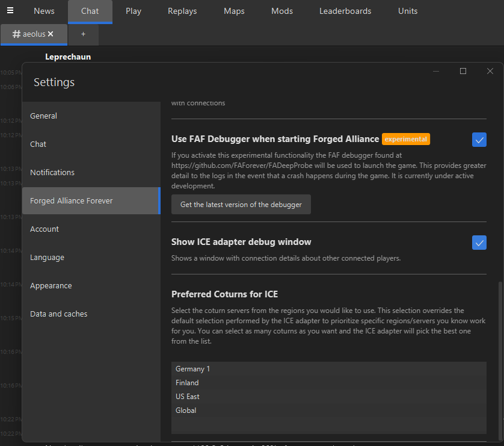Open Chat settings category
504x446 pixels.
click(91, 144)
